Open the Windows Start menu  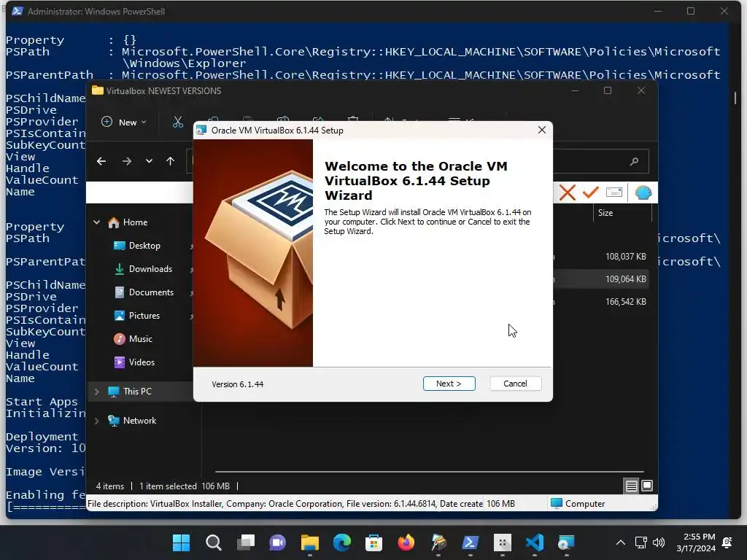click(x=181, y=542)
